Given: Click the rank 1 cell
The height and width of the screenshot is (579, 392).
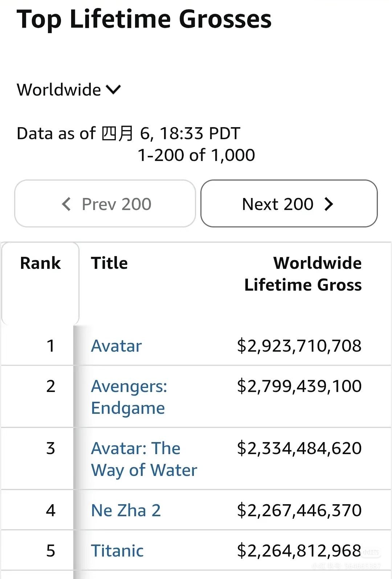Looking at the screenshot, I should 50,346.
